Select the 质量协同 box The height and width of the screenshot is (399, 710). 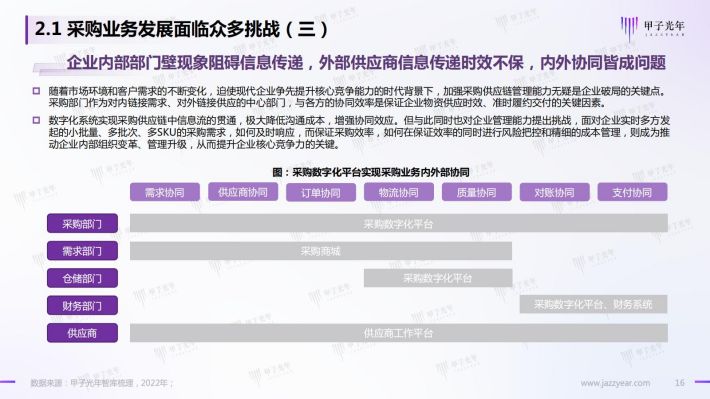pyautogui.click(x=476, y=192)
